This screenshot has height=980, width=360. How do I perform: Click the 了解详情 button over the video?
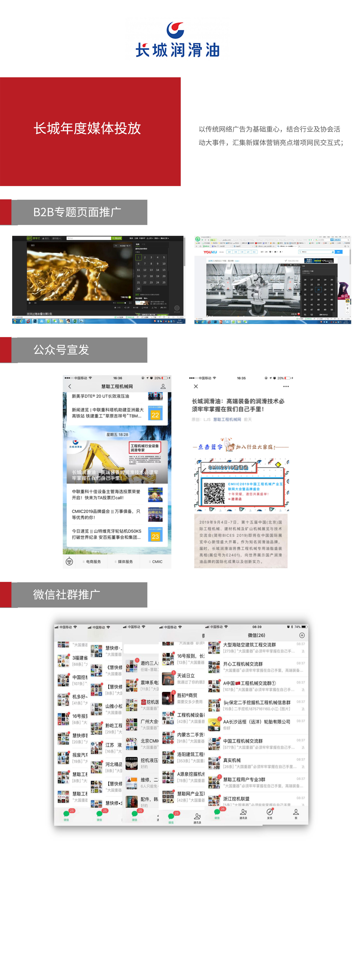[x=124, y=297]
